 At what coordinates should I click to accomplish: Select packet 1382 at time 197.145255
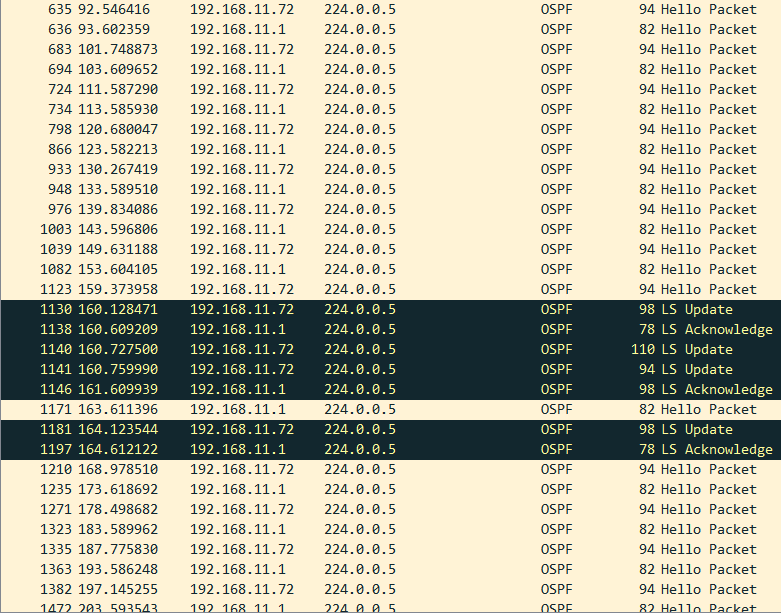click(x=390, y=589)
